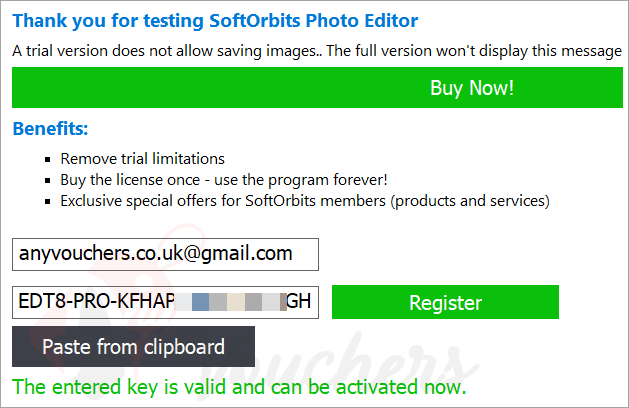The height and width of the screenshot is (408, 629).
Task: Click 'Remove trial limitations' list item
Action: [142, 158]
